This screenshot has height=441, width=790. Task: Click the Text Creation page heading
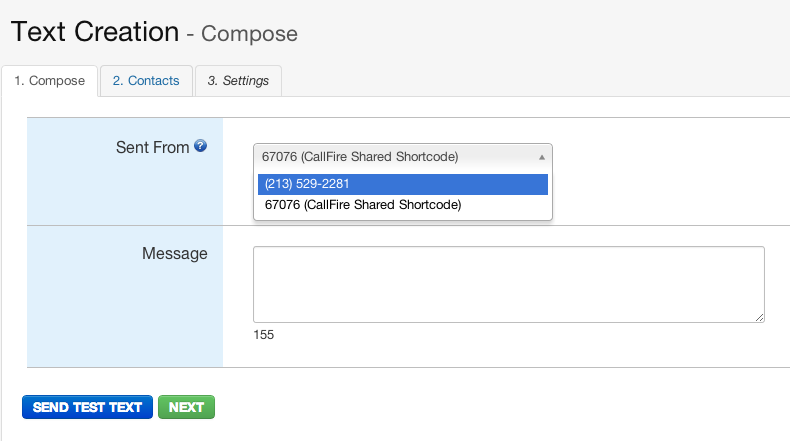[x=95, y=32]
